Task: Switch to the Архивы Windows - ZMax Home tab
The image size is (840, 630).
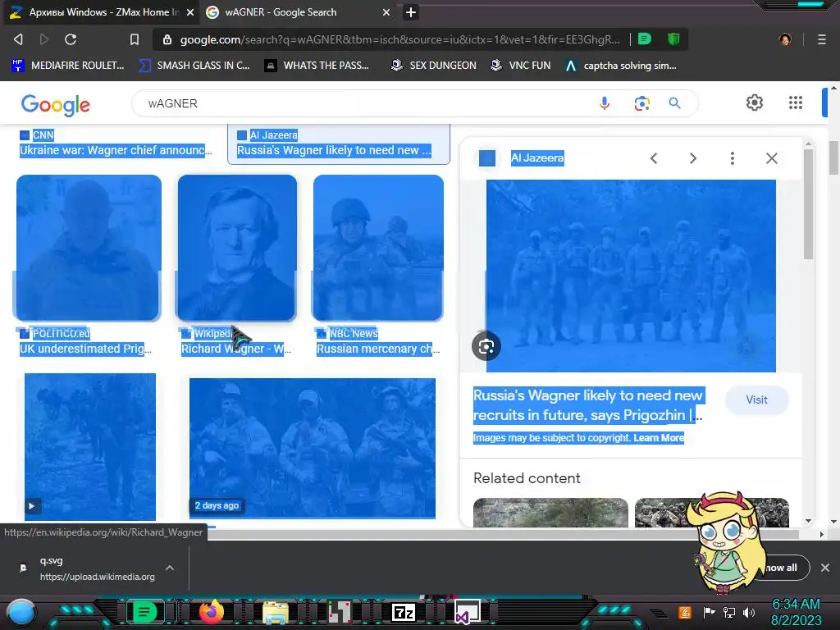Action: tap(100, 11)
